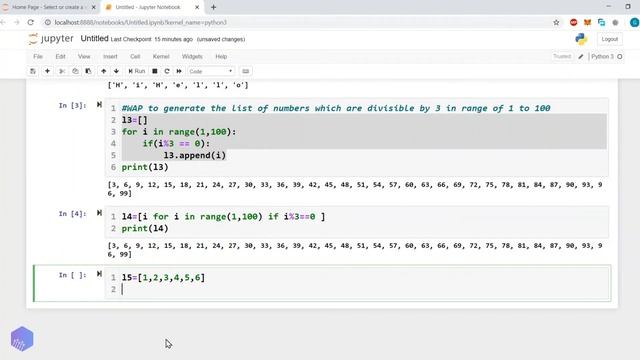Screen dimensions: 640x360
Task: Click output list of cell In [4]
Action: 355,250
